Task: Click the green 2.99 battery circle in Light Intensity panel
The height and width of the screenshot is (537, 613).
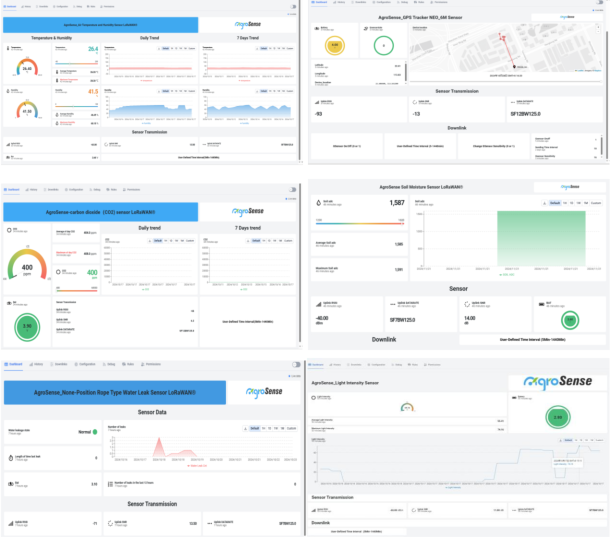Action: click(557, 417)
